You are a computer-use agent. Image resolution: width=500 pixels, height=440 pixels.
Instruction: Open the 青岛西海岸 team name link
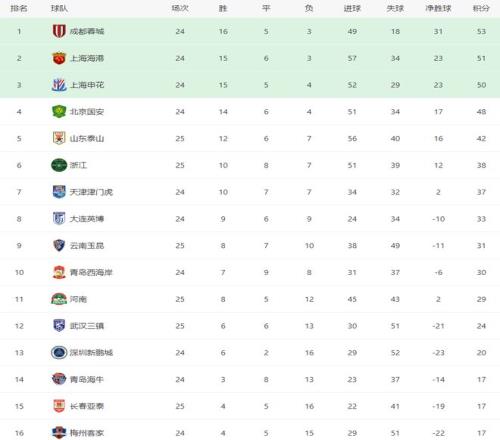pos(91,272)
